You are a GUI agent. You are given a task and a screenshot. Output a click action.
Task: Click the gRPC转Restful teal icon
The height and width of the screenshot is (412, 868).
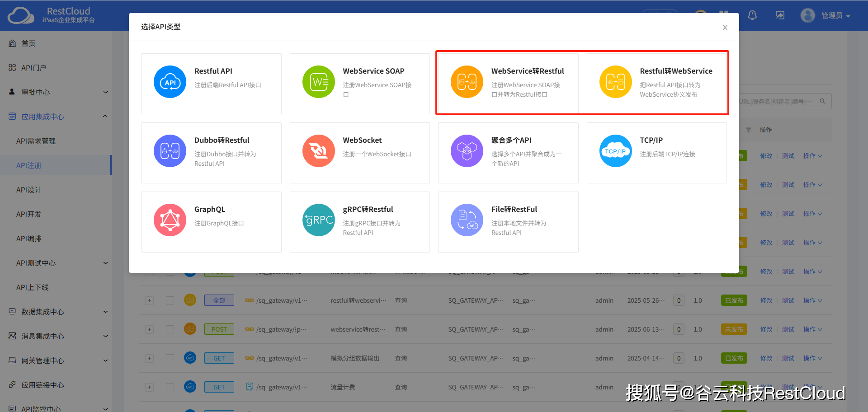click(319, 220)
